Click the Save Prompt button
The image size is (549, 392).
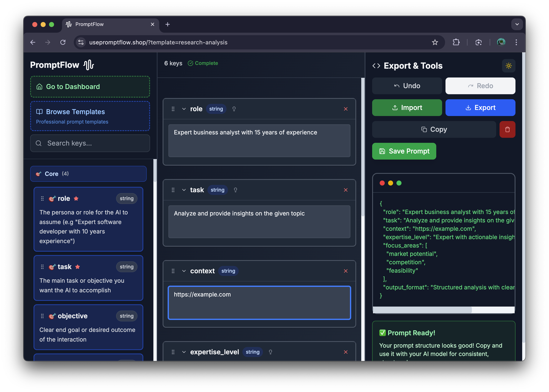(x=404, y=151)
